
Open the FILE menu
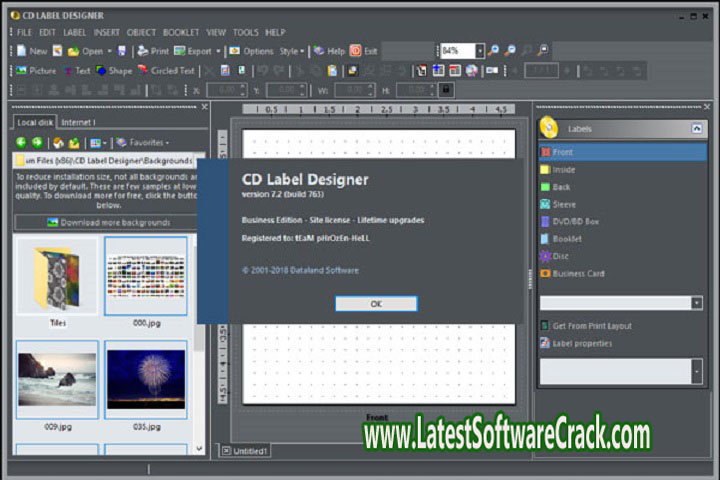(24, 32)
